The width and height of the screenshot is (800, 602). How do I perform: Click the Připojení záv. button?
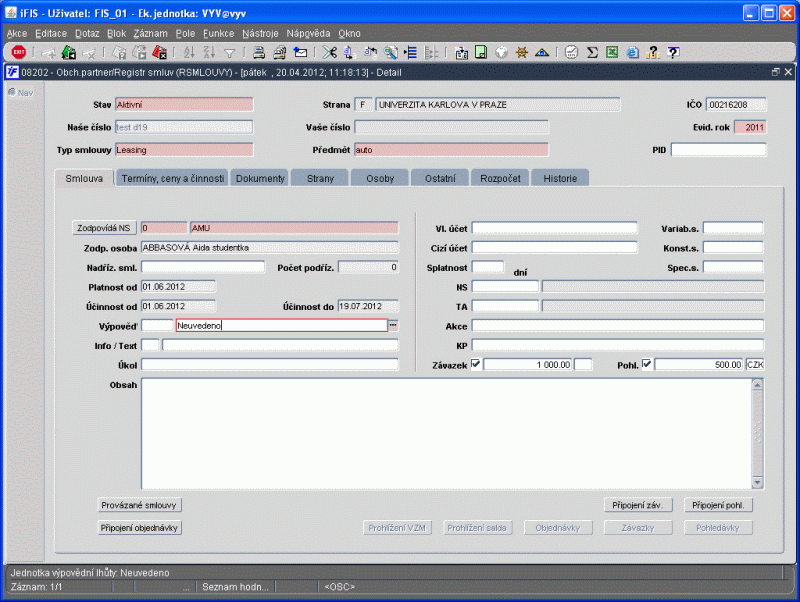click(638, 505)
